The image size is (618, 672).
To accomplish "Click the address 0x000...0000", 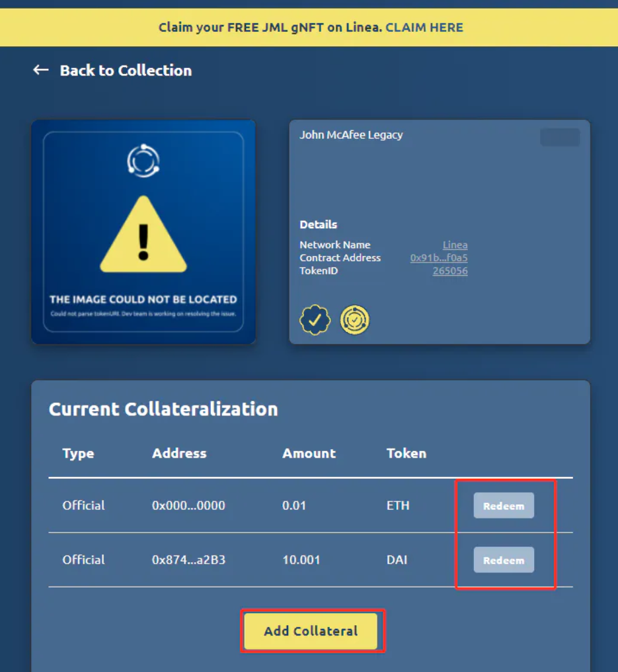I will click(188, 505).
